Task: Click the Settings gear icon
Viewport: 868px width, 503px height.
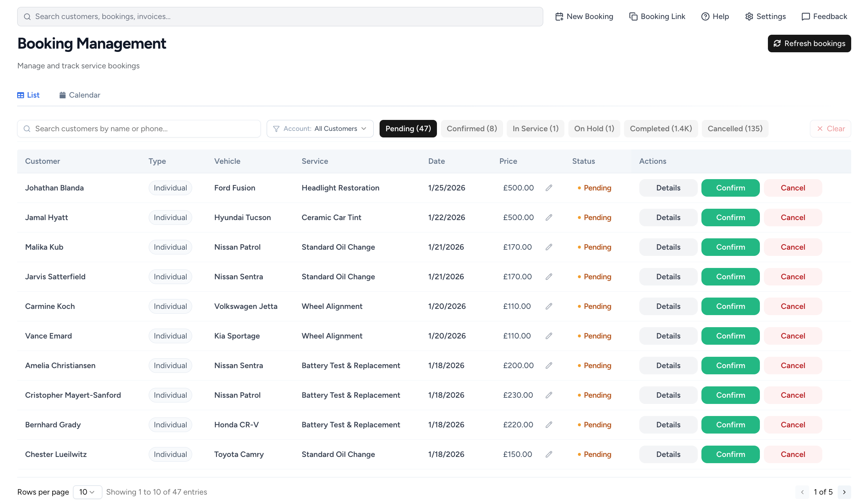Action: pyautogui.click(x=749, y=16)
